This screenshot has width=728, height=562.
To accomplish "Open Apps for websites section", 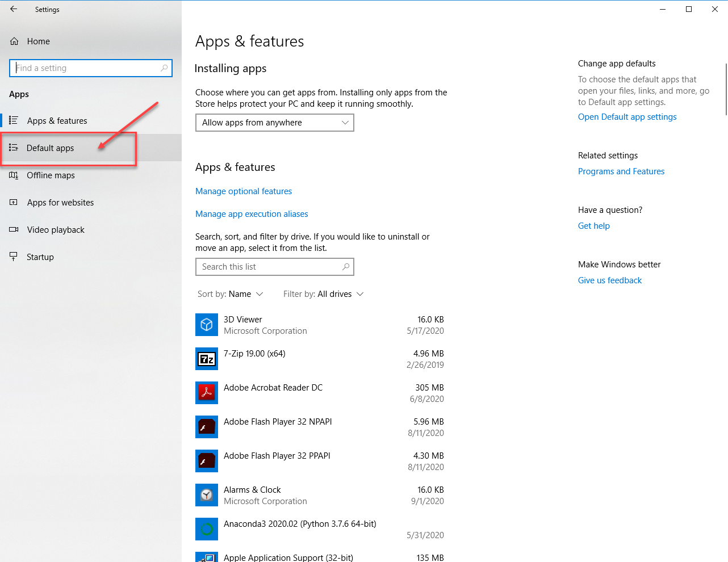I will tap(91, 202).
